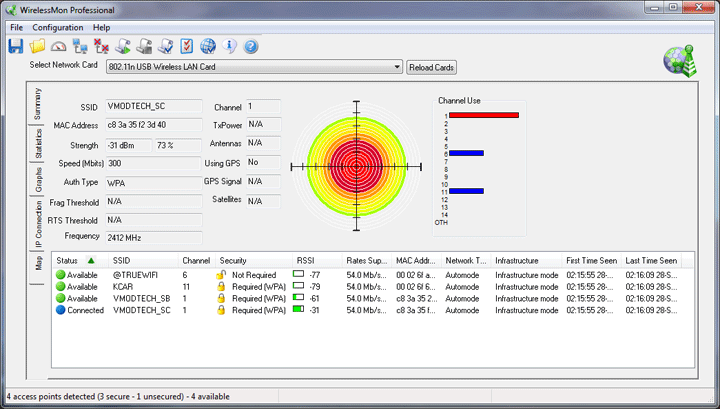This screenshot has width=720, height=409.
Task: Click the blue floppy disk save icon
Action: click(x=16, y=46)
